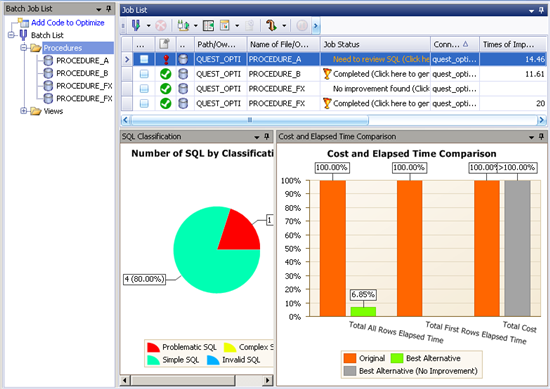550x389 pixels.
Task: Click the connection plug icon in toolbar
Action: [x=183, y=25]
